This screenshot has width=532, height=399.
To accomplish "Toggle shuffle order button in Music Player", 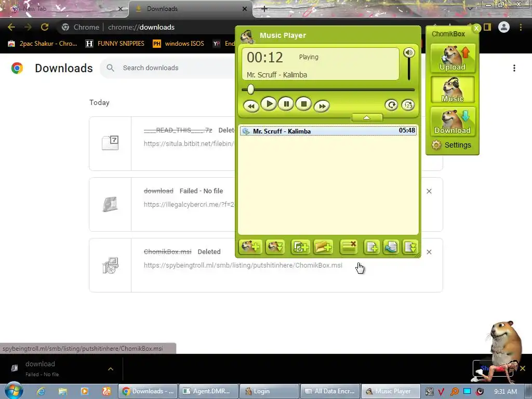I will (x=408, y=105).
